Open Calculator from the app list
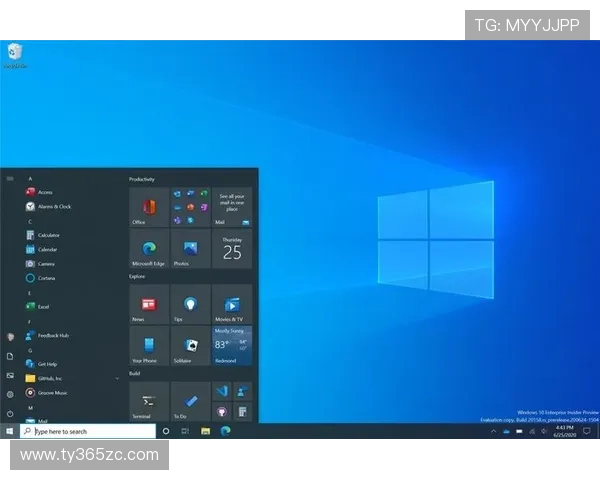Screen dimensions: 600x480 point(49,235)
